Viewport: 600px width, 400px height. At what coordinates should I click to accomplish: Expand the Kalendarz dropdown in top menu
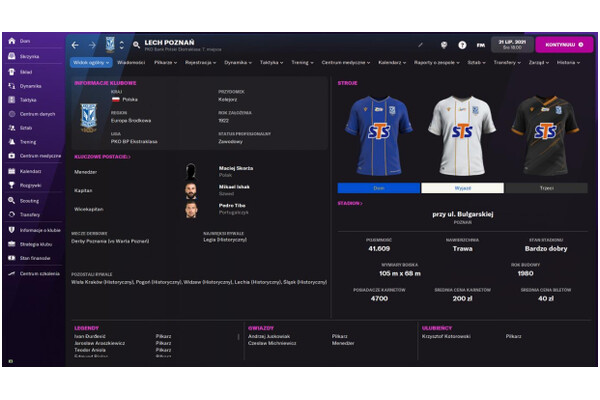click(392, 62)
